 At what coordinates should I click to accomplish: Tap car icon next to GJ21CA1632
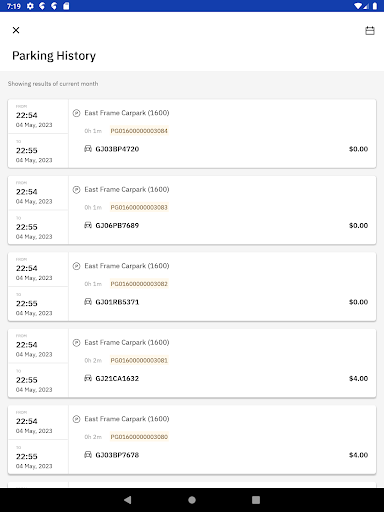(88, 378)
